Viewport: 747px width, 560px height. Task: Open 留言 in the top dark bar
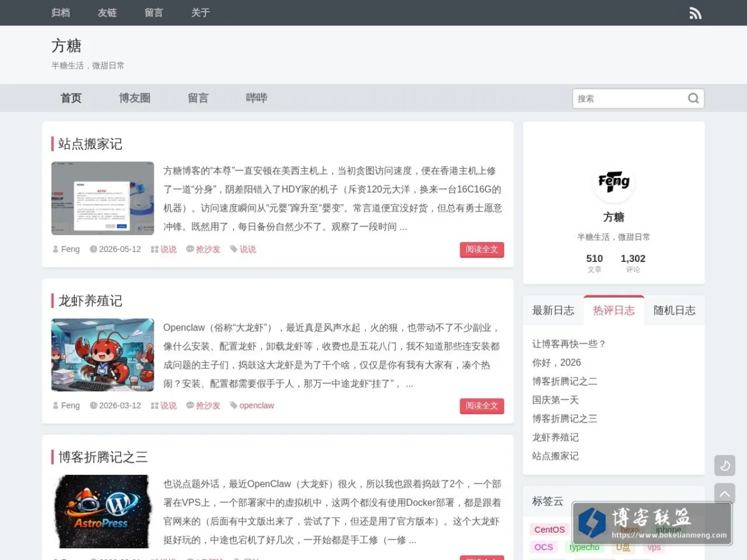pyautogui.click(x=154, y=12)
